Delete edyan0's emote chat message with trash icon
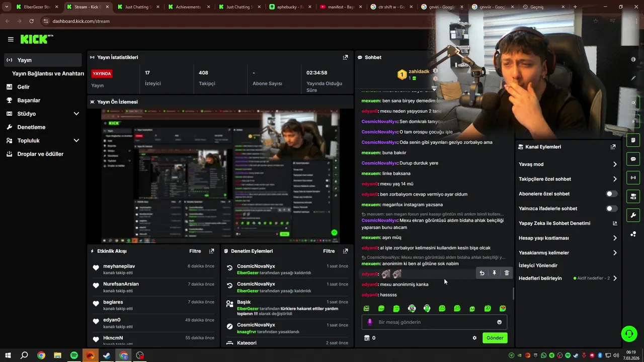 (x=507, y=273)
